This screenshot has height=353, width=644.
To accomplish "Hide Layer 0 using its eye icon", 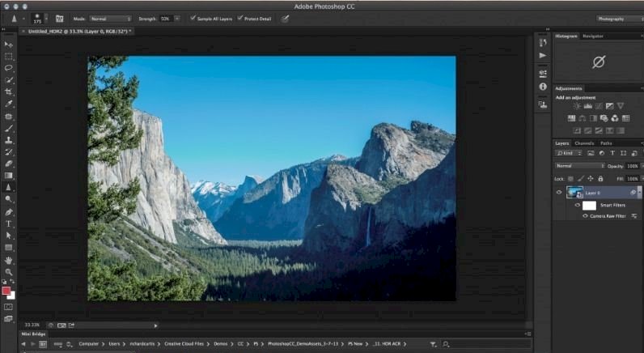I will (558, 192).
